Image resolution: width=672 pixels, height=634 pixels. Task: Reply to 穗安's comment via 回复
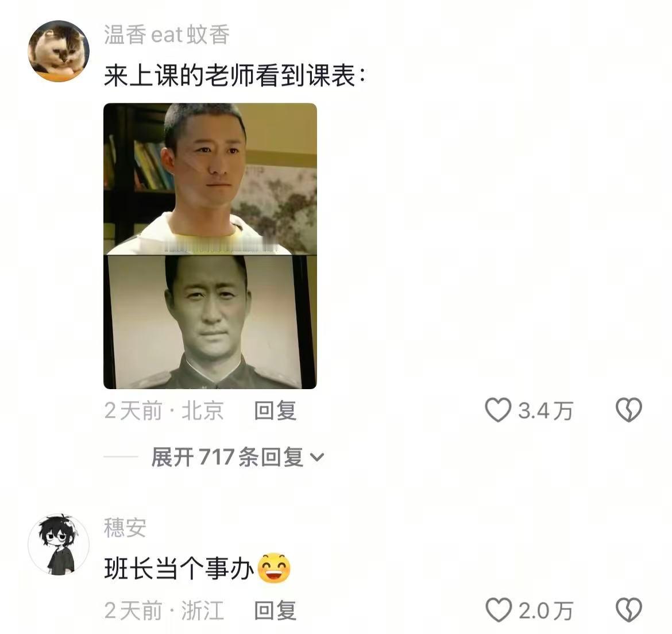pyautogui.click(x=275, y=610)
